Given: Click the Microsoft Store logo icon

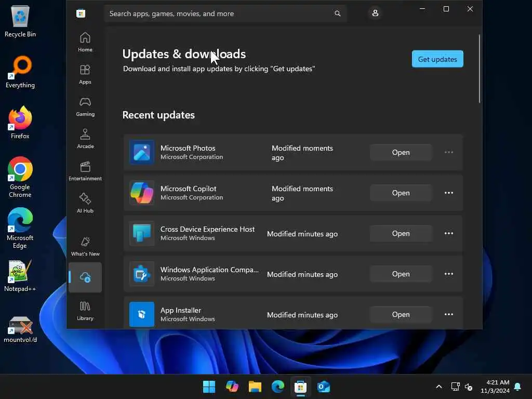Looking at the screenshot, I should (x=81, y=14).
